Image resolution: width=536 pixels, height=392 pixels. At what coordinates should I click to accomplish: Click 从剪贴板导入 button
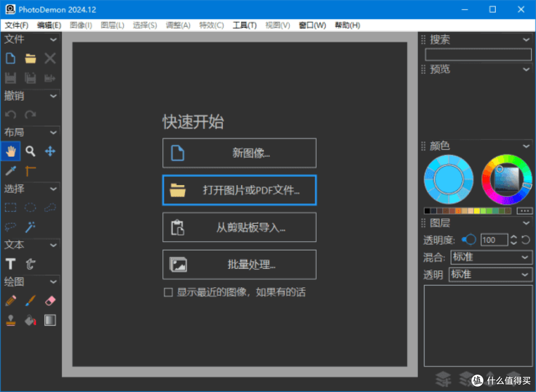[x=239, y=227]
